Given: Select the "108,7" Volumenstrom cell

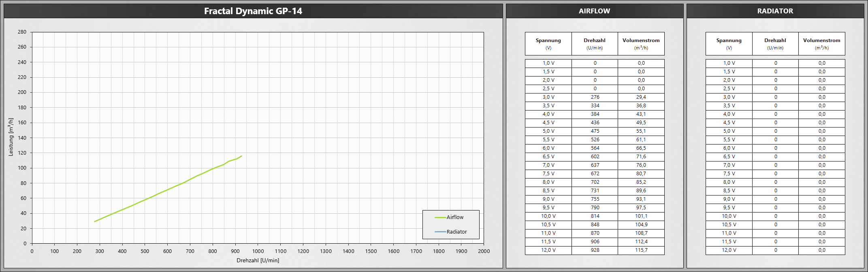Looking at the screenshot, I should [641, 233].
